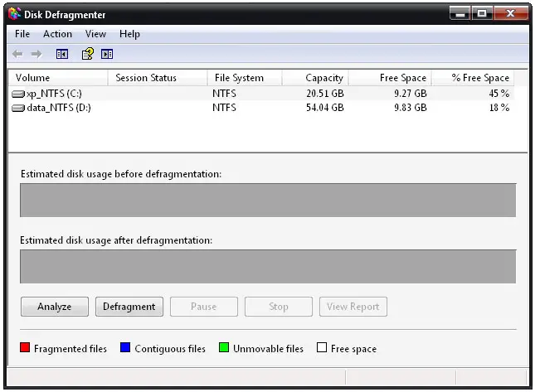Click the Stop button
The image size is (535, 392).
click(x=279, y=307)
